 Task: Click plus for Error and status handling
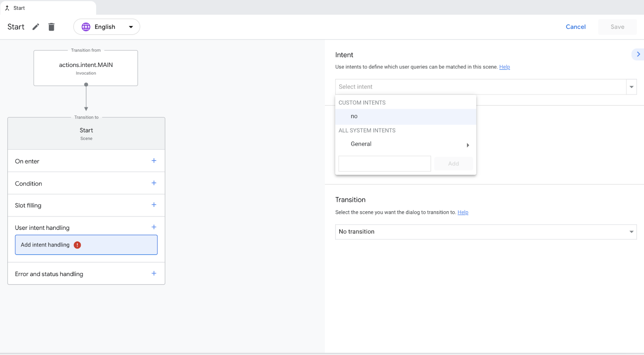pos(154,273)
